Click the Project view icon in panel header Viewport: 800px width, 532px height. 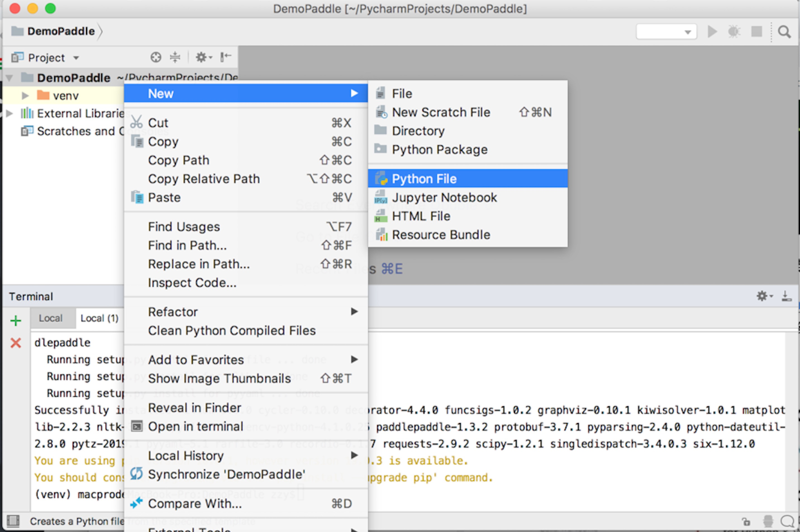pyautogui.click(x=17, y=57)
